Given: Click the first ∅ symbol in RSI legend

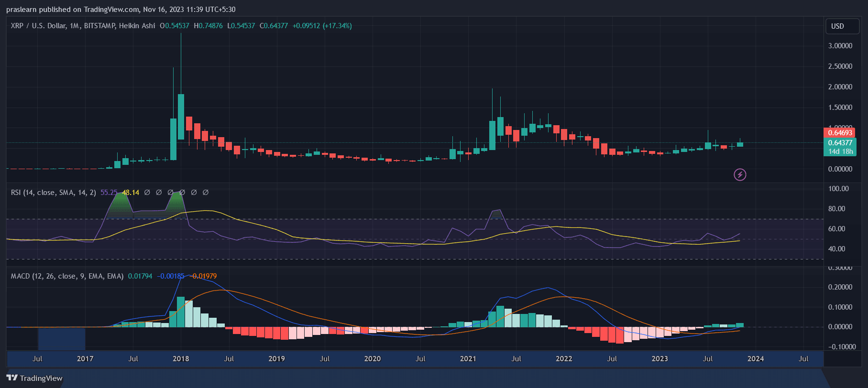Looking at the screenshot, I should pyautogui.click(x=147, y=193).
